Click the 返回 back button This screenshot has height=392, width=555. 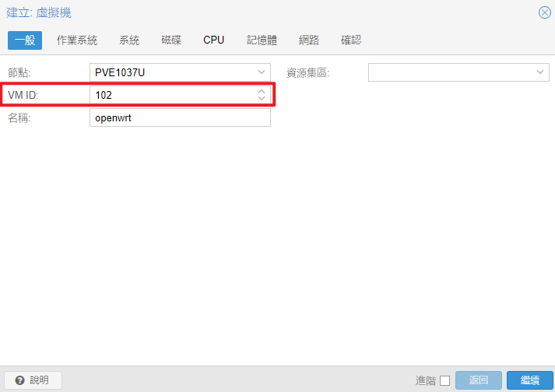coord(479,380)
